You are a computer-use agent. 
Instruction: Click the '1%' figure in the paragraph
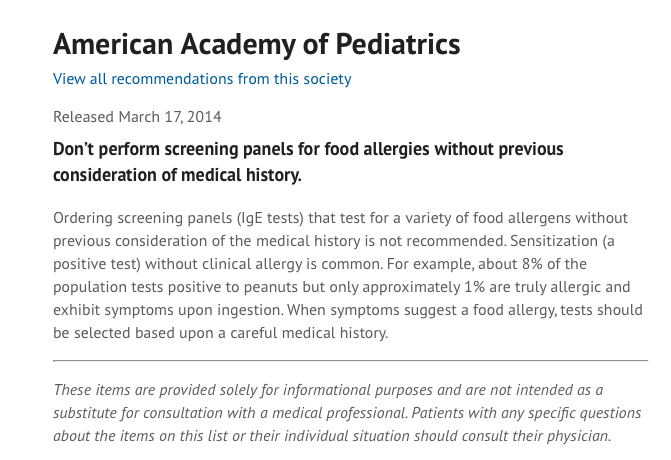[x=475, y=287]
